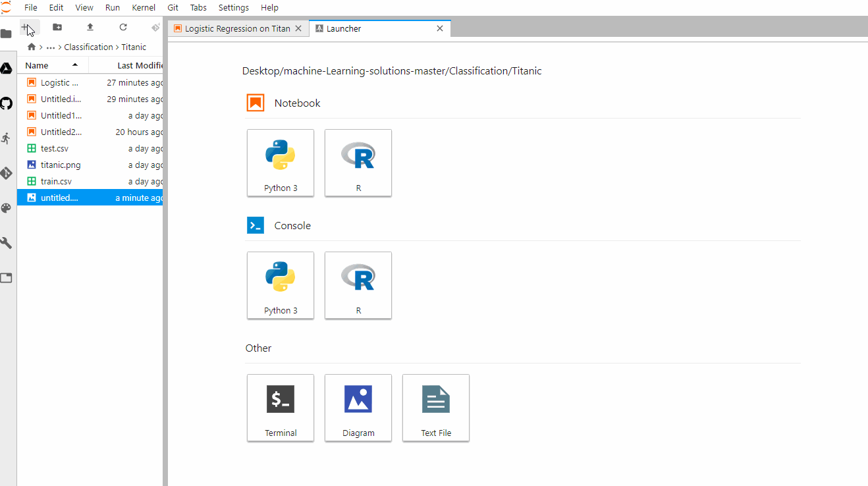Open the Tabs menu
Viewport: 868px width, 486px height.
198,8
